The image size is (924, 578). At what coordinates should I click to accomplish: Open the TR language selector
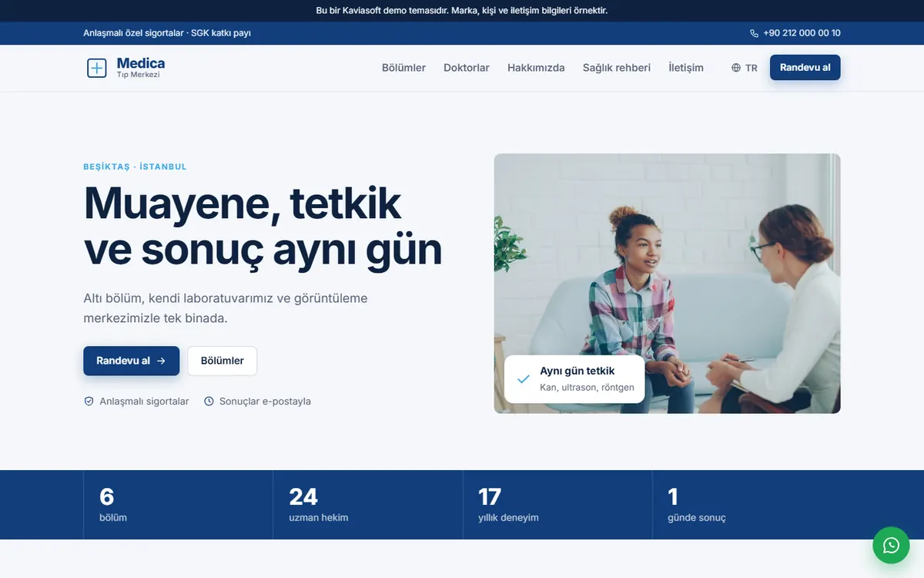click(745, 68)
